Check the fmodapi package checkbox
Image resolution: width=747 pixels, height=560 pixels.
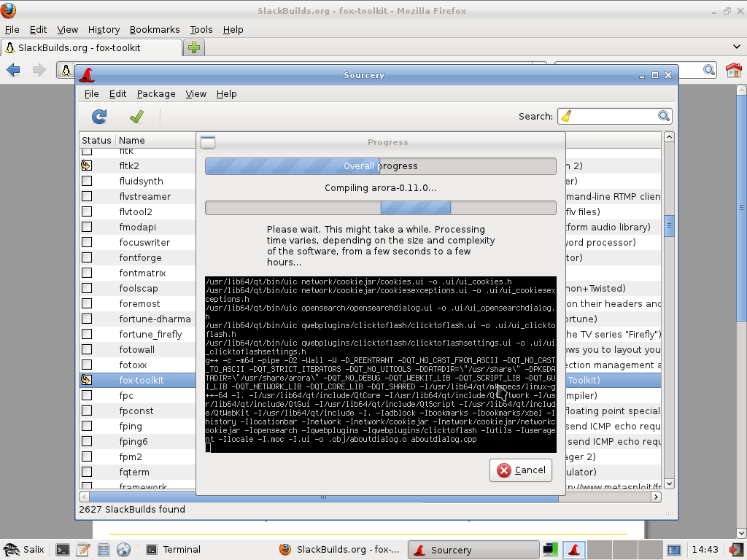[x=87, y=227]
